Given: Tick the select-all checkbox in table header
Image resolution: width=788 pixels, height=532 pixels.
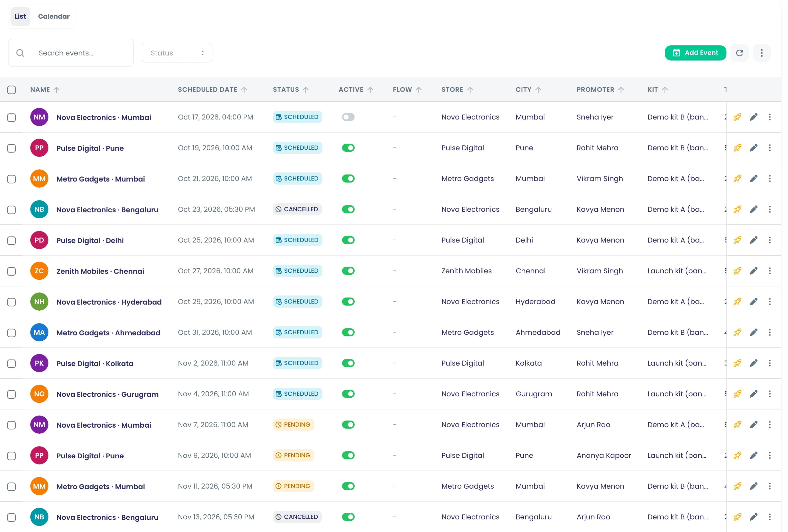Looking at the screenshot, I should [x=12, y=90].
